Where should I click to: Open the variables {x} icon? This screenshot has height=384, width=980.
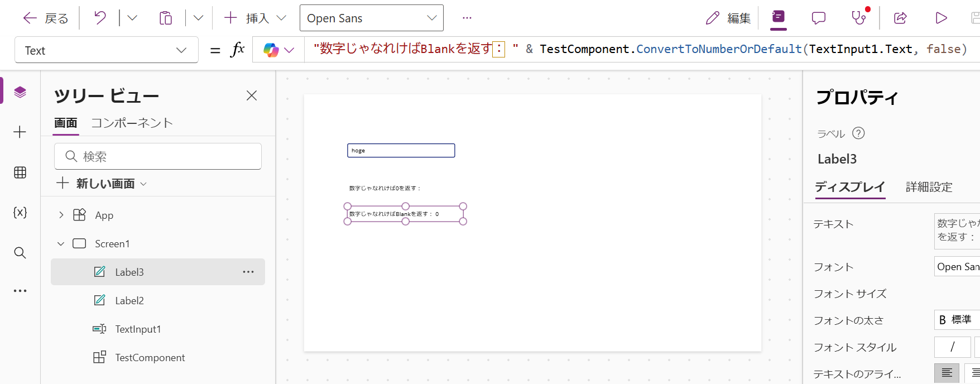[20, 212]
